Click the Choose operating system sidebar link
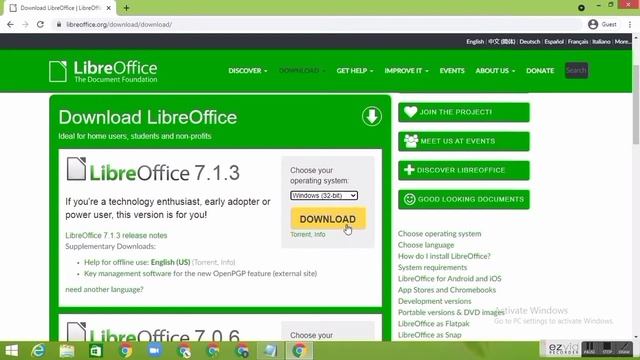The image size is (640, 360). [x=440, y=234]
